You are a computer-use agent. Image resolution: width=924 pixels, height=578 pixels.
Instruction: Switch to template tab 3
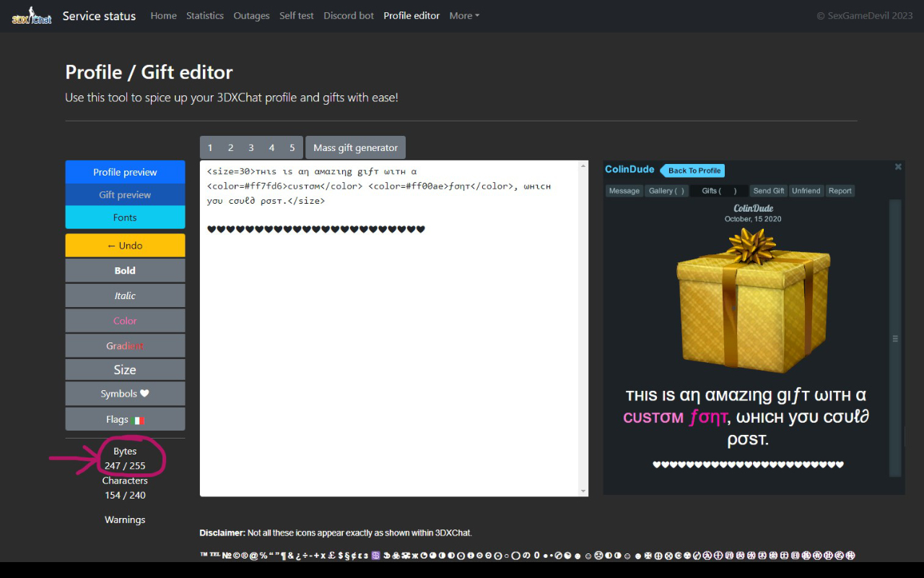[251, 147]
